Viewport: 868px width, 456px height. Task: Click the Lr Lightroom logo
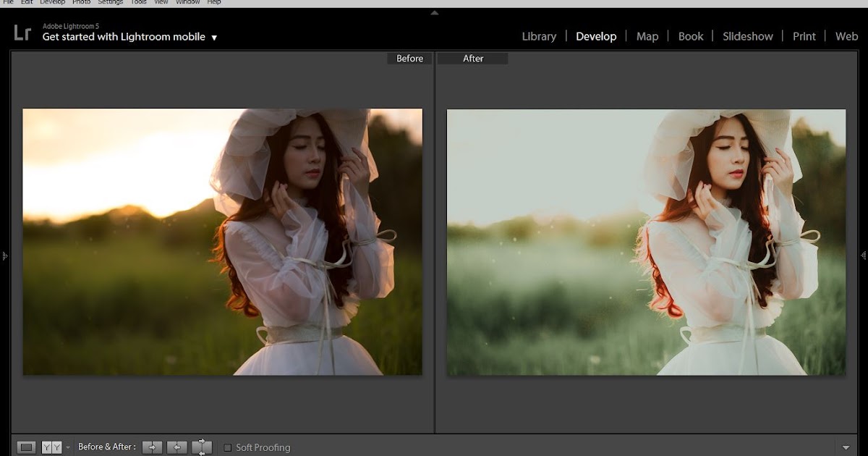[x=22, y=33]
